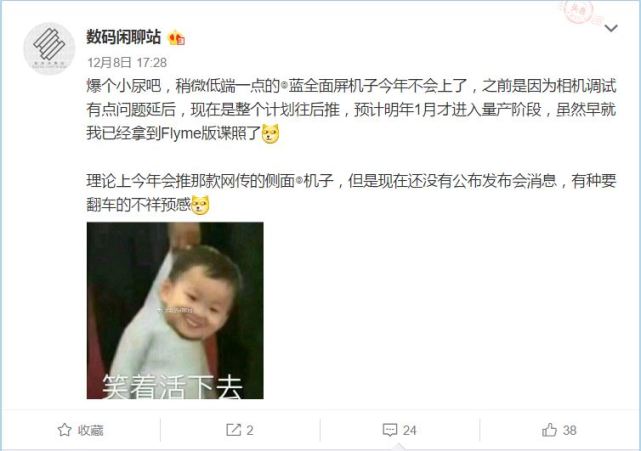
Task: Click the repost share icon
Action: [x=233, y=430]
